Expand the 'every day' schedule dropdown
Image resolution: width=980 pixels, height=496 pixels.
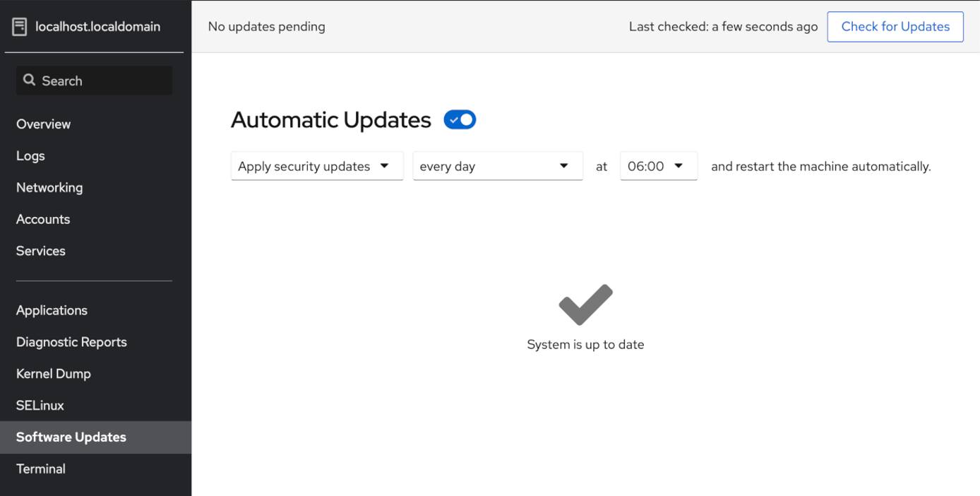(x=497, y=165)
